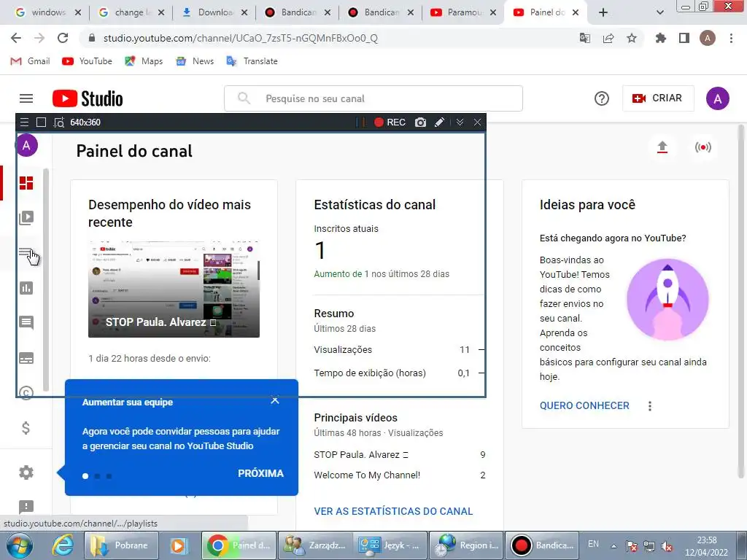Image resolution: width=747 pixels, height=560 pixels.
Task: Select the Bandicam drawing pencil tool
Action: click(x=440, y=122)
